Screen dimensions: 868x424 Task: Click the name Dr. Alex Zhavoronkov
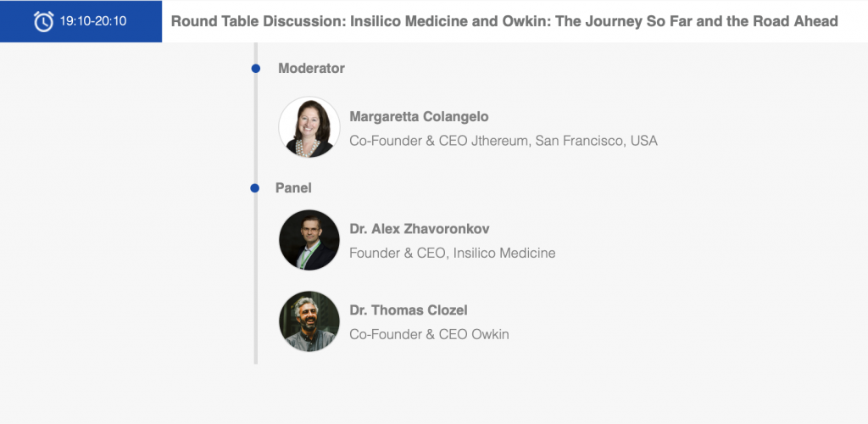click(420, 229)
